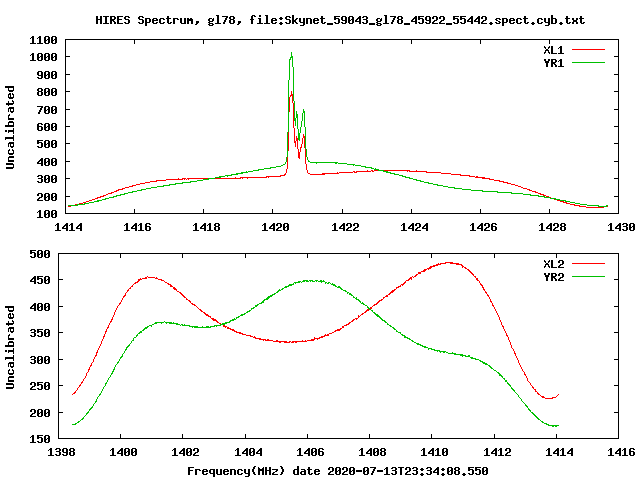The image size is (640, 480).
Task: Click the 900 y-axis tick label
Action: click(47, 75)
